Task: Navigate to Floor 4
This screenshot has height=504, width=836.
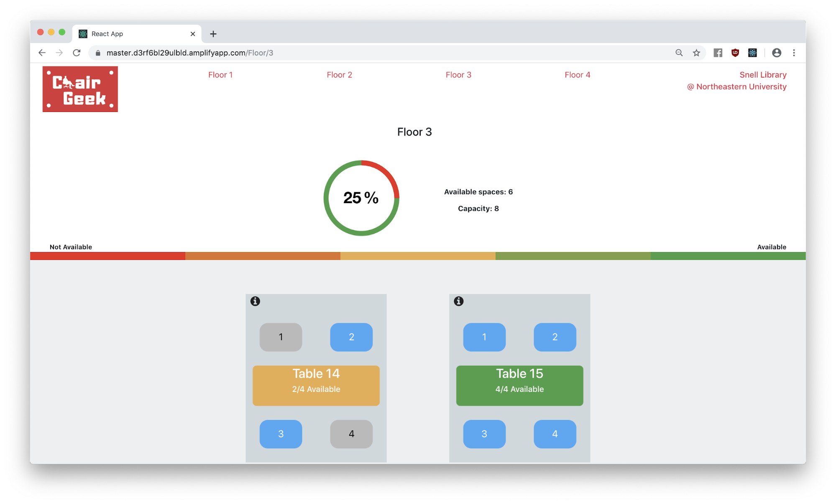Action: pos(578,75)
